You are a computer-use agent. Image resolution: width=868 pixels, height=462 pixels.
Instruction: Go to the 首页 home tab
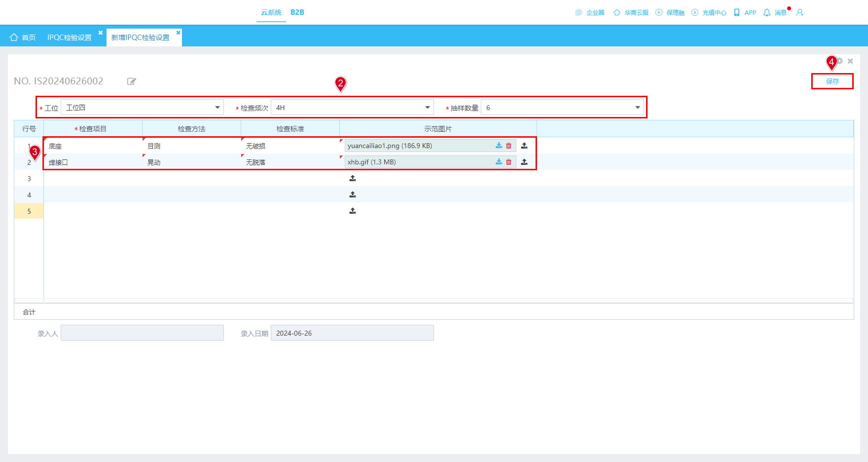(x=23, y=38)
